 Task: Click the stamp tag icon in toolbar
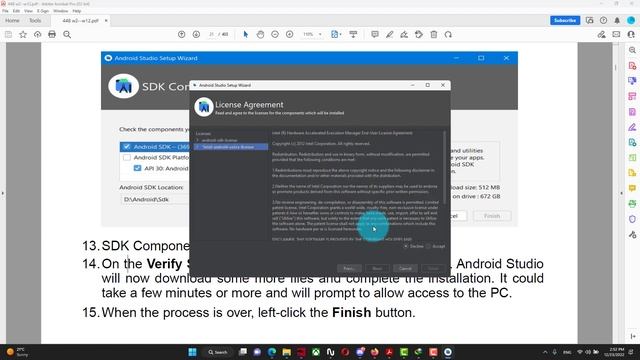419,35
